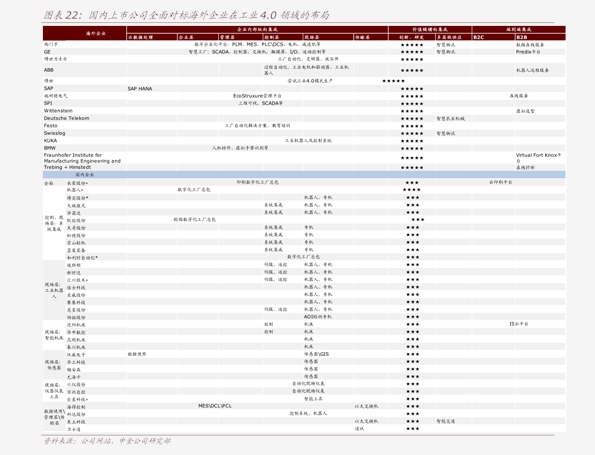This screenshot has width=595, height=455.
Task: Select the Virtual Fort Knox cell
Action: [x=538, y=158]
